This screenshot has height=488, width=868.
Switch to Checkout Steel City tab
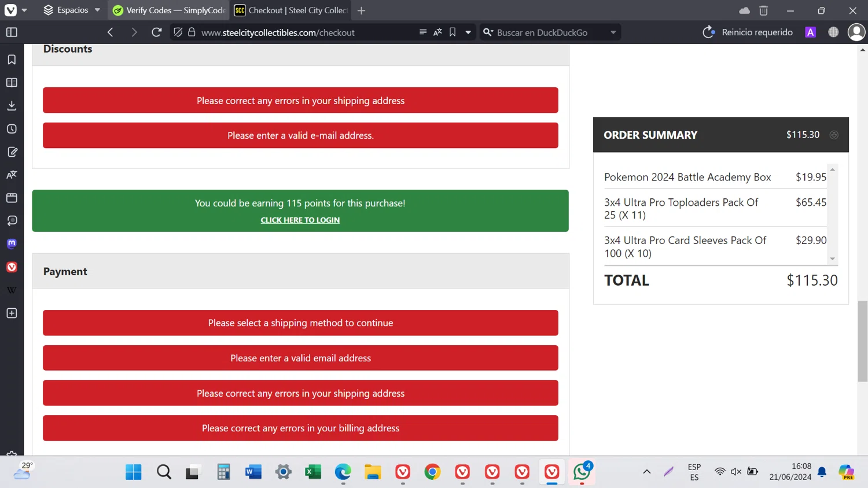(290, 10)
